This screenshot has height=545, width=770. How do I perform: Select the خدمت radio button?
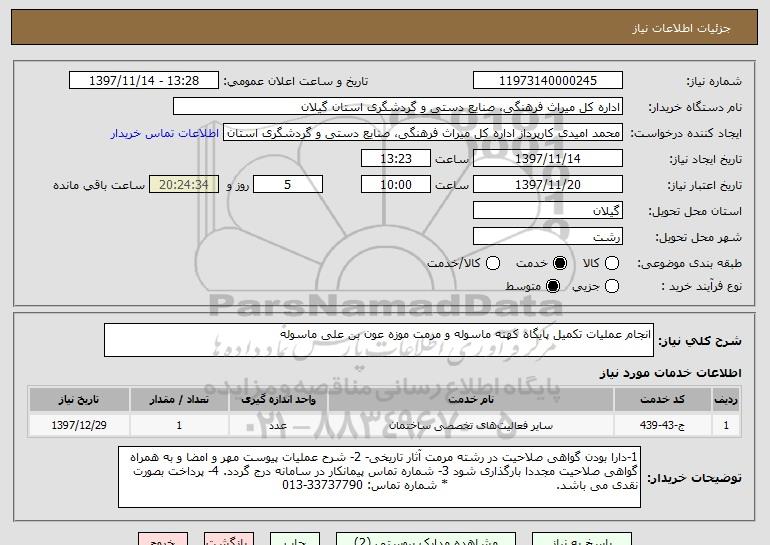(x=559, y=263)
